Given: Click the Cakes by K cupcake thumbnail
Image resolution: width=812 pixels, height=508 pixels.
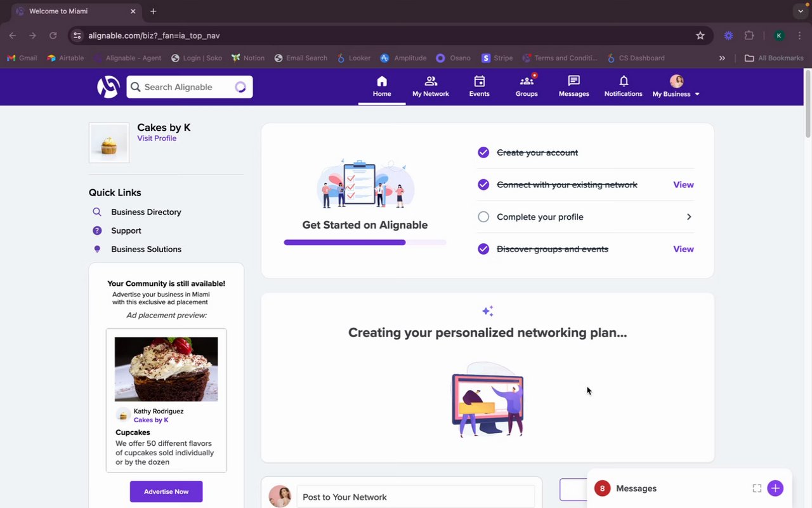Looking at the screenshot, I should 109,143.
